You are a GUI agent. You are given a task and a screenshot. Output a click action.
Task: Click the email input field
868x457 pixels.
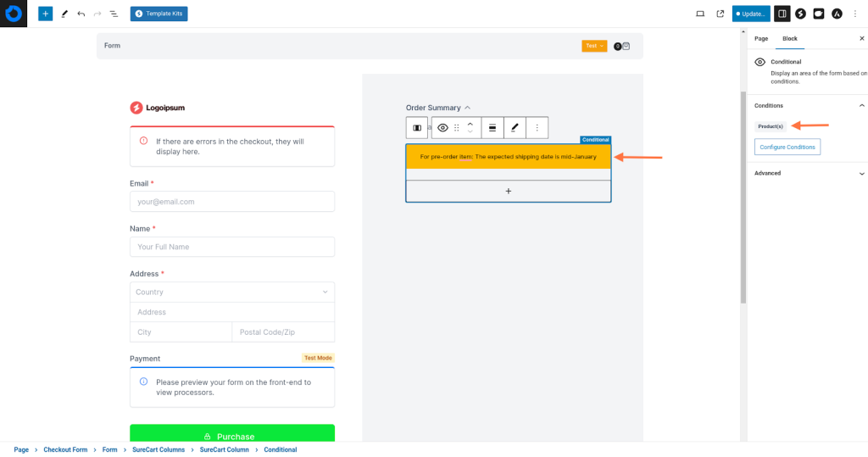(231, 202)
